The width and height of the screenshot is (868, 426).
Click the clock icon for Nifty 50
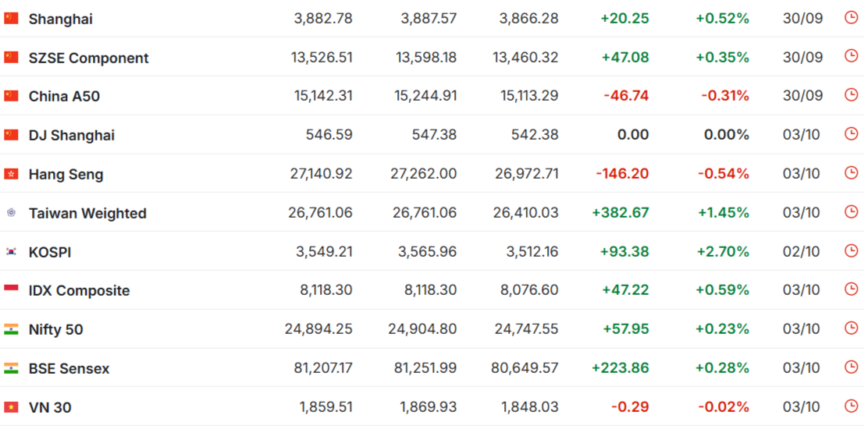click(x=851, y=328)
